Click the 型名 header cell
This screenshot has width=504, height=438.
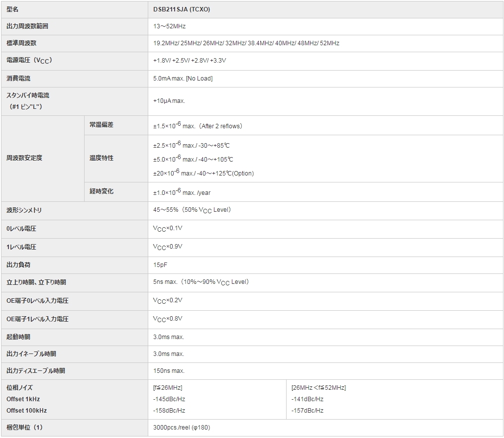[x=12, y=9]
